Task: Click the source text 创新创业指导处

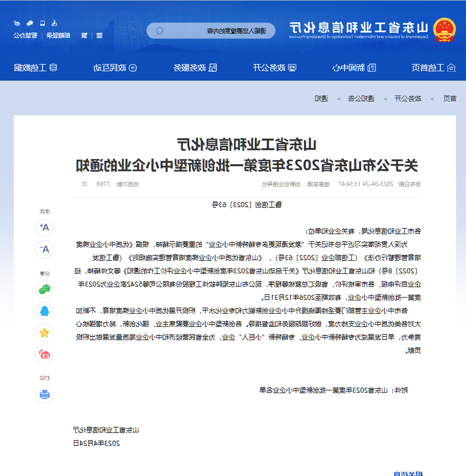Action: (x=281, y=184)
